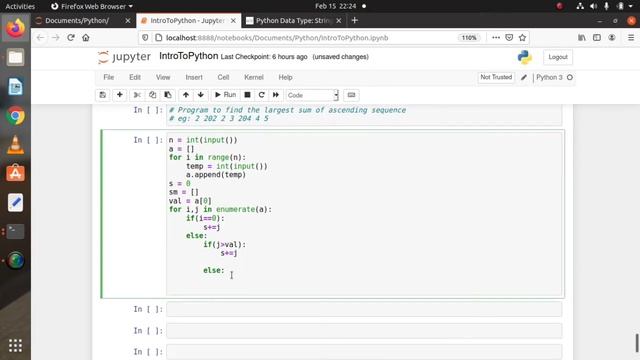This screenshot has width=640, height=360.
Task: Save the notebook with the save icon
Action: [x=102, y=95]
